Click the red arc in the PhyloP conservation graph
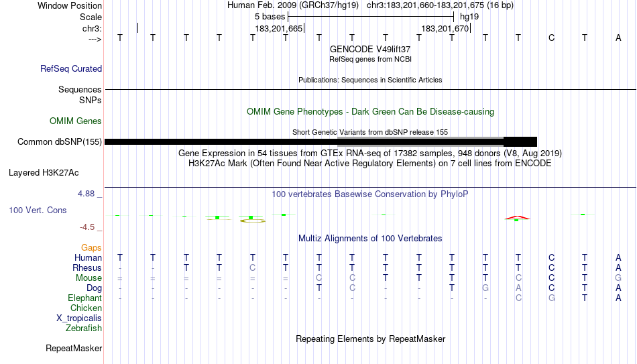The height and width of the screenshot is (364, 637). (517, 217)
